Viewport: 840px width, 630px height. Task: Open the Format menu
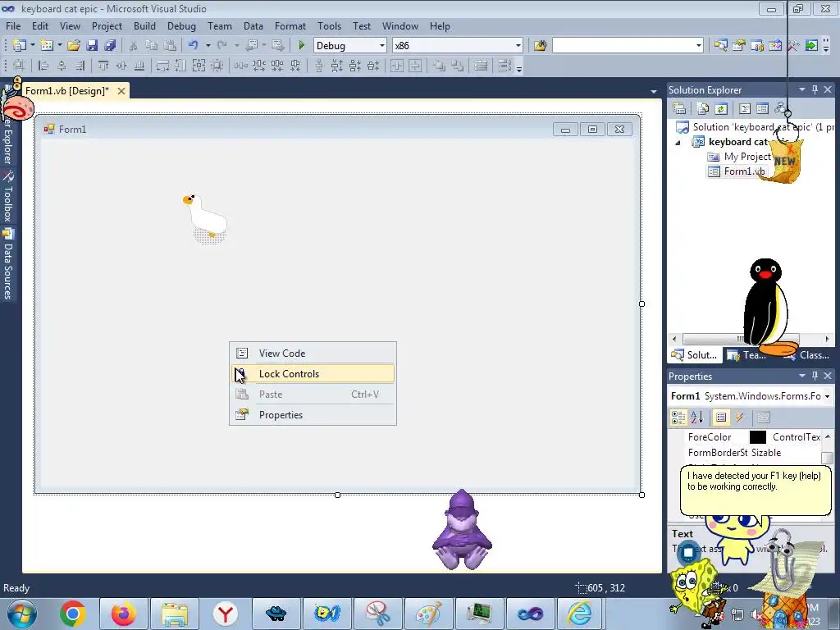[290, 26]
